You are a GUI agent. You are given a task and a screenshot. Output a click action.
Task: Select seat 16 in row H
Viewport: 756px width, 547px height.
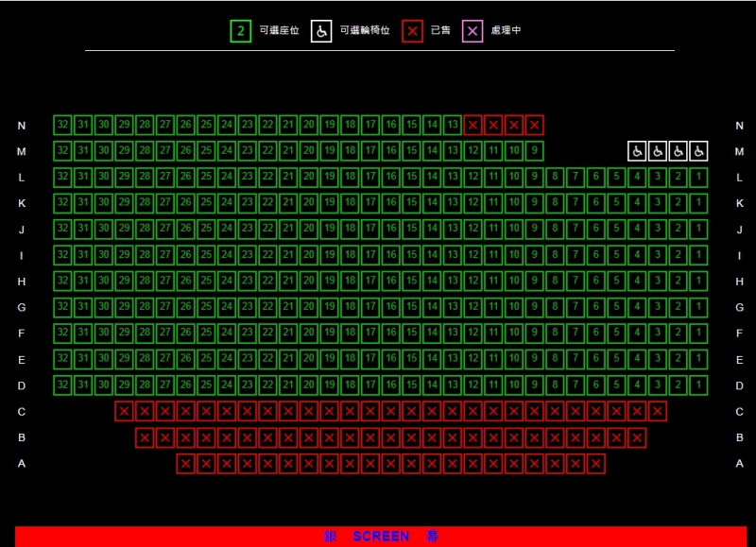pyautogui.click(x=391, y=281)
